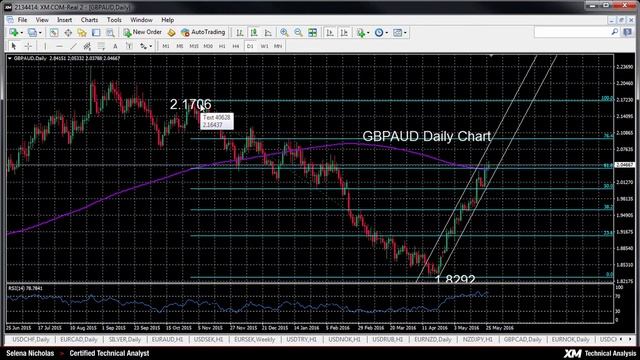Switch to the USDCHF,Daily chart tab
This screenshot has height=360, width=640.
pos(31,340)
